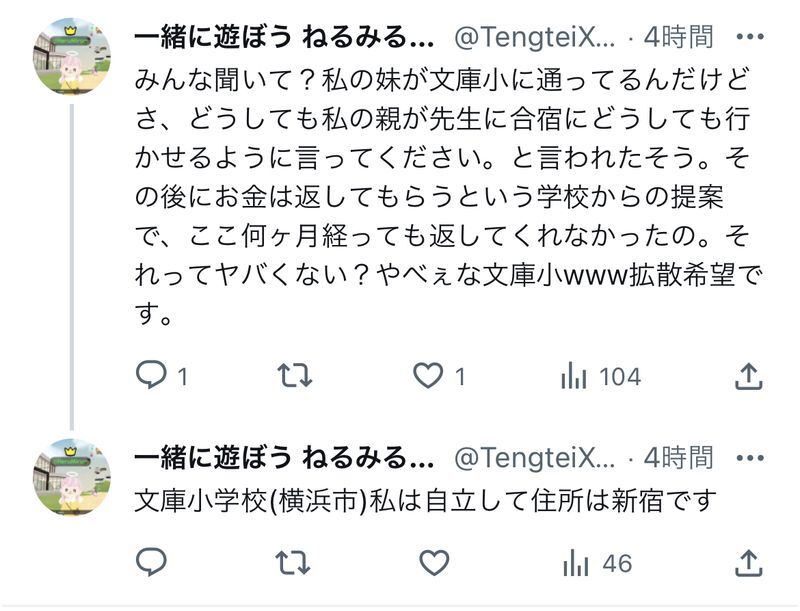The height and width of the screenshot is (611, 800).
Task: View analytics showing 46 views
Action: coord(597,563)
